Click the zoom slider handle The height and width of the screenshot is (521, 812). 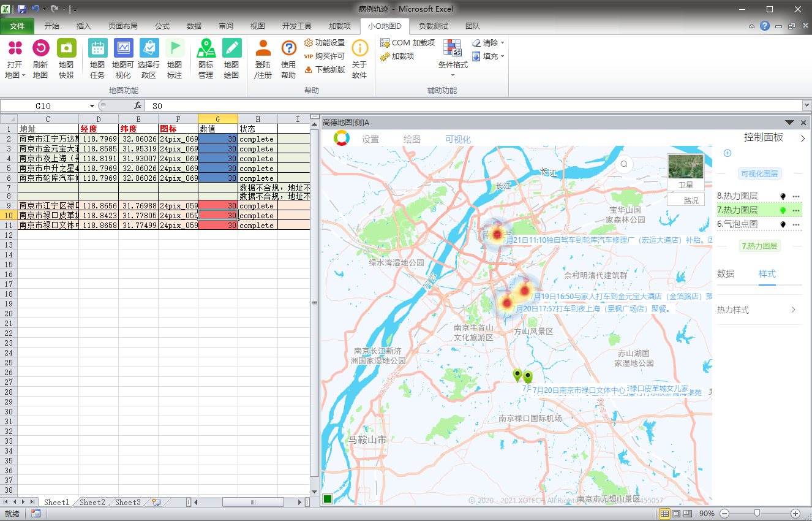click(757, 513)
